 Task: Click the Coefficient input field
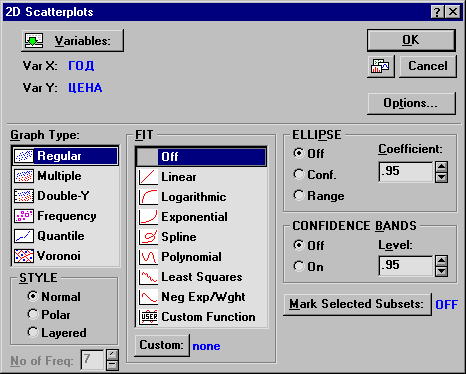[406, 172]
